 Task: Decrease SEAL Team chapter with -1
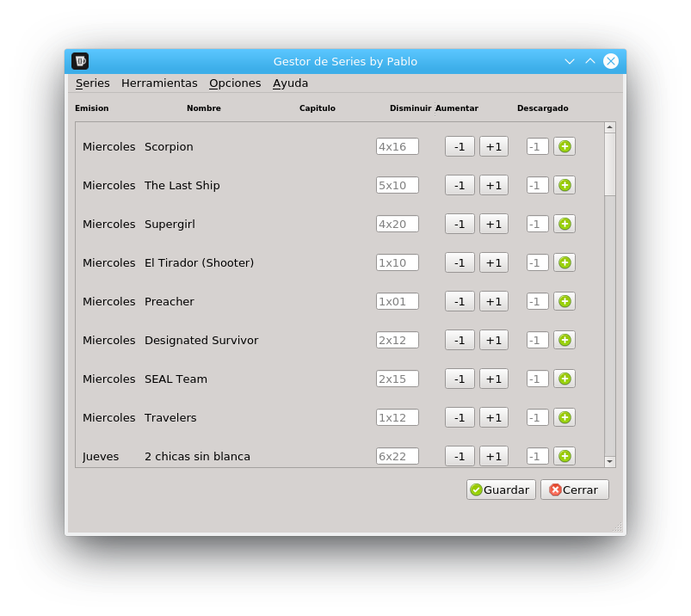pos(460,379)
